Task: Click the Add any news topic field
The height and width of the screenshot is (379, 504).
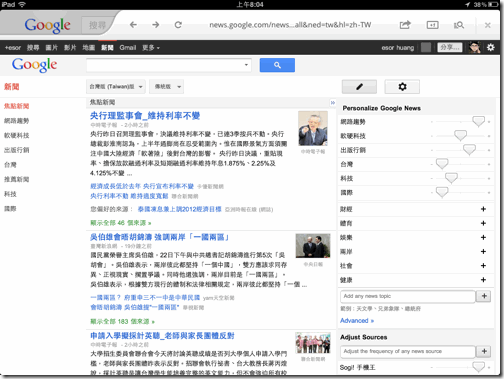Action: (x=407, y=296)
